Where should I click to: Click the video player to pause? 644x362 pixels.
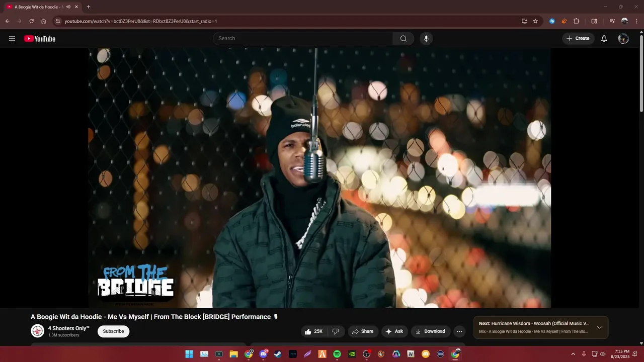[319, 177]
